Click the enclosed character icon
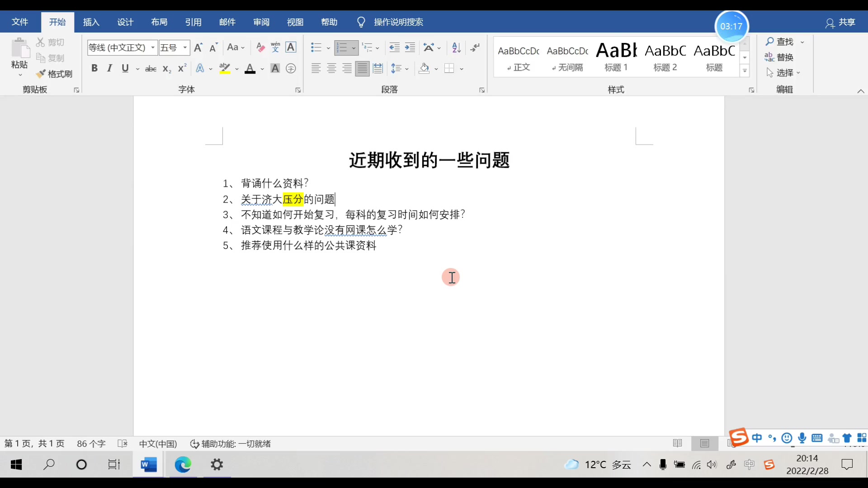The height and width of the screenshot is (488, 868). (291, 69)
